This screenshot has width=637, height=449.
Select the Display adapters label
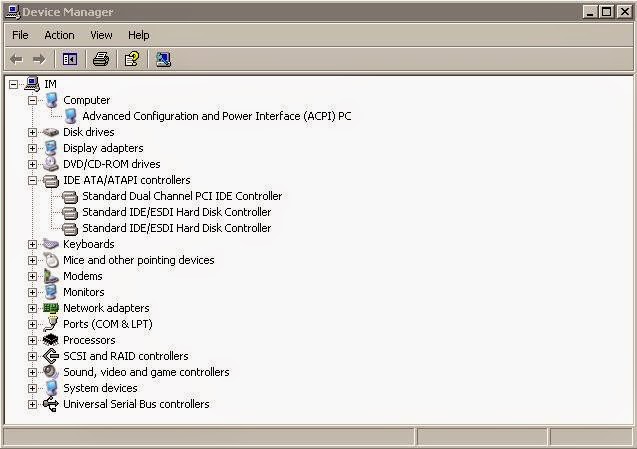103,148
